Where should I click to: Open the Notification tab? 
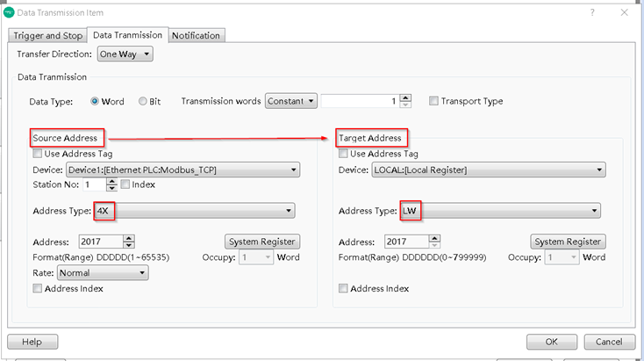[196, 35]
